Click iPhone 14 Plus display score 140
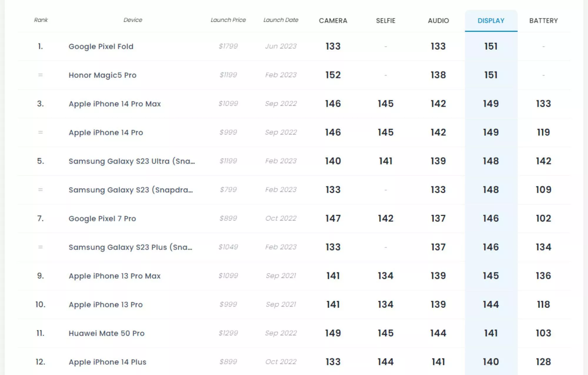Screen dimensions: 588x375 (491, 362)
